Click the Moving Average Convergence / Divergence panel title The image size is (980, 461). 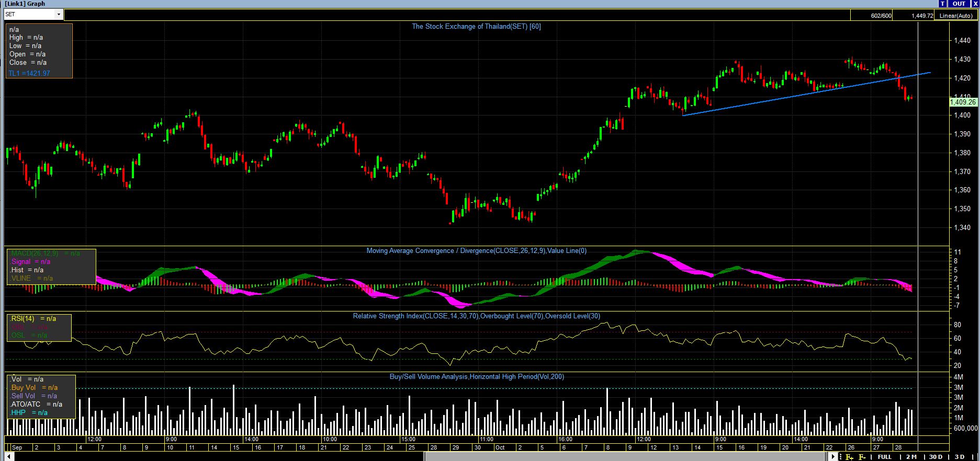pyautogui.click(x=476, y=251)
